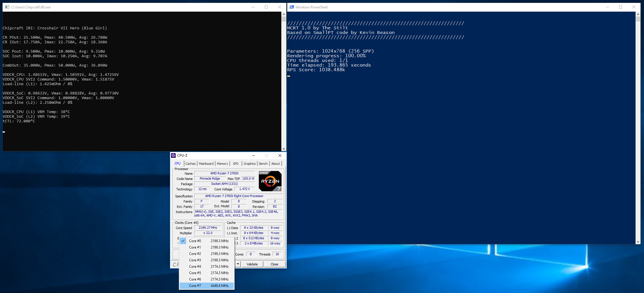Screen dimensions: 644x293
Task: Minimize the CPU-Z window
Action: click(x=253, y=156)
